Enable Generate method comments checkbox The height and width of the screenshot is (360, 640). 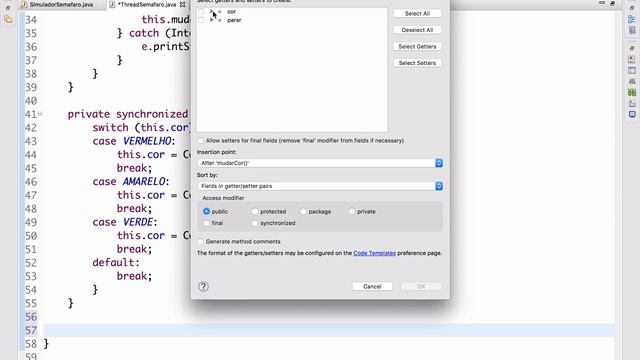[200, 242]
